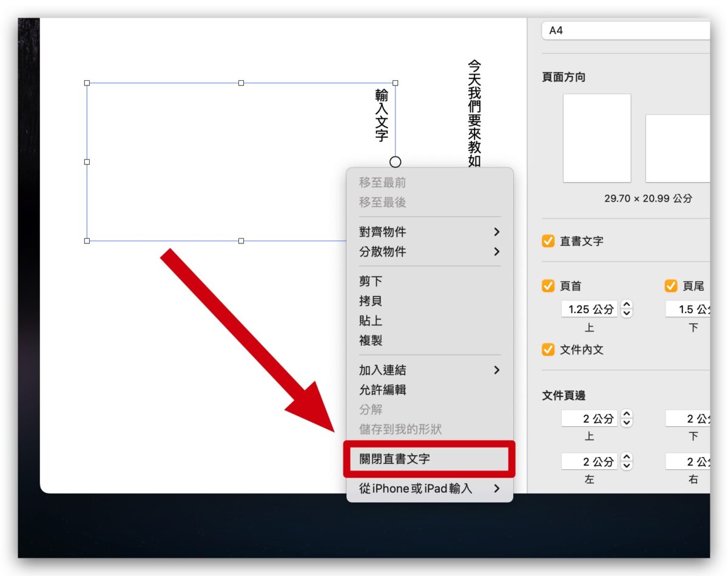Click the left-middle text box resize handle
Image resolution: width=728 pixels, height=576 pixels.
pyautogui.click(x=87, y=162)
